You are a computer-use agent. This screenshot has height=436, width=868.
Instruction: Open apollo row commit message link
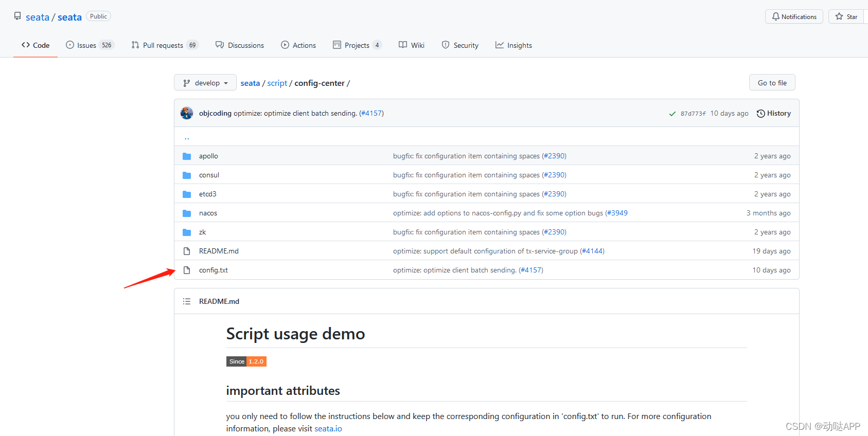(x=466, y=156)
